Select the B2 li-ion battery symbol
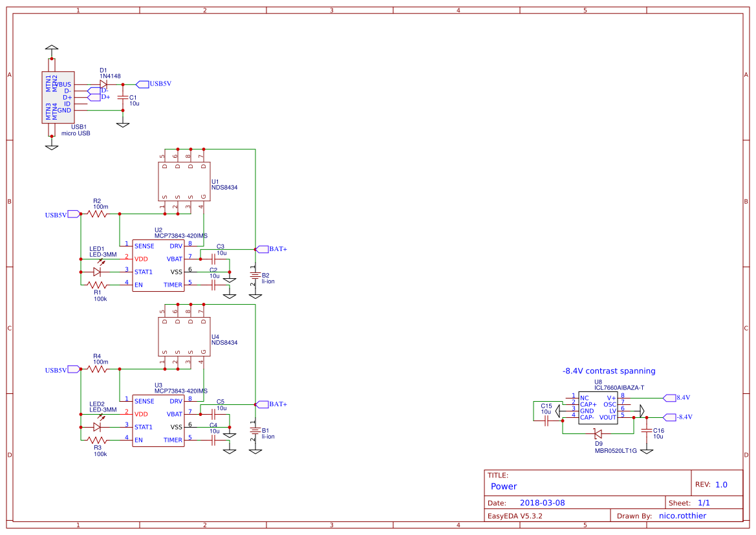 (x=255, y=275)
